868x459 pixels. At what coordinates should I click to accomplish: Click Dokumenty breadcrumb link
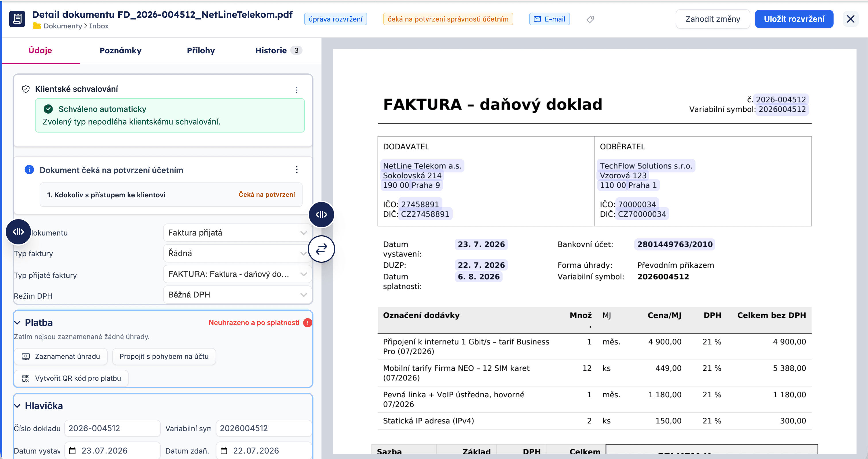[x=63, y=26]
